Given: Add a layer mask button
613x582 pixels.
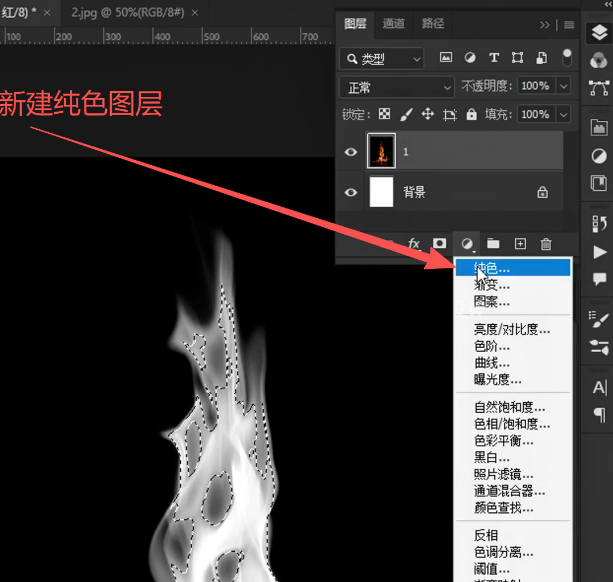Looking at the screenshot, I should coord(439,244).
